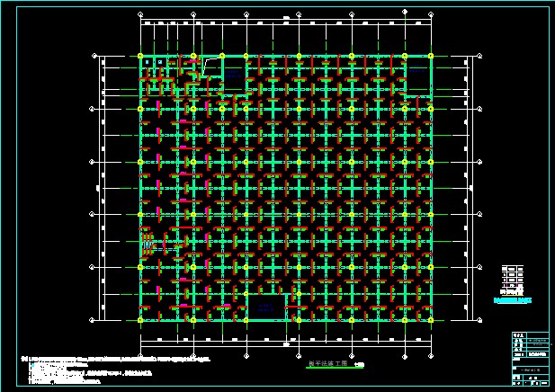Click the empty slab opening at top-right of plan
Screen dimensions: 555x392
(x=417, y=77)
